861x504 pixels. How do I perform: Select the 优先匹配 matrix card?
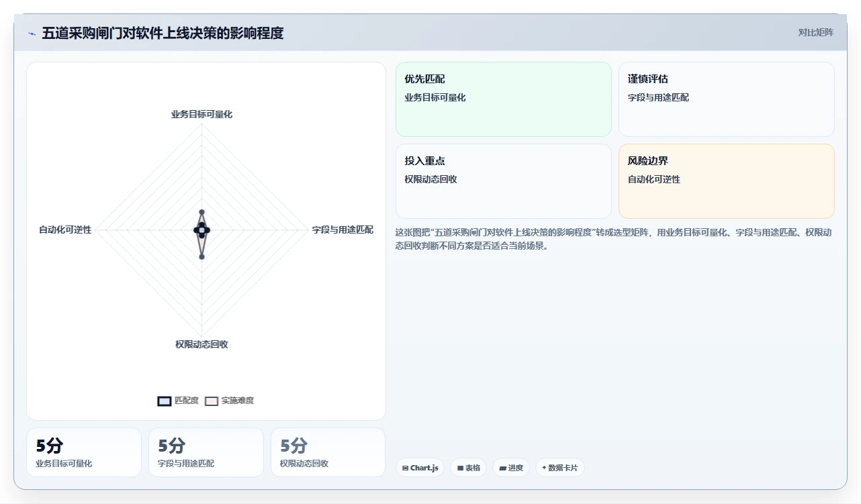pyautogui.click(x=504, y=99)
